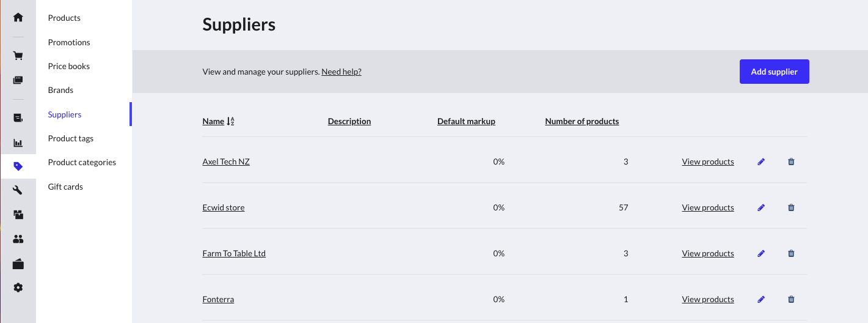This screenshot has height=323, width=868.
Task: Go to Product tags menu item
Action: pyautogui.click(x=71, y=138)
